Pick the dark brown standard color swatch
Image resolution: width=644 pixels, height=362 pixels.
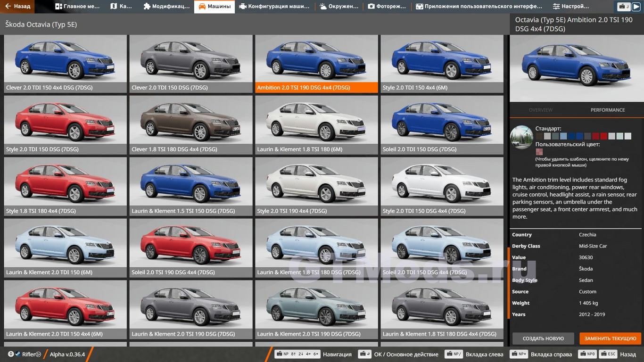(x=539, y=136)
